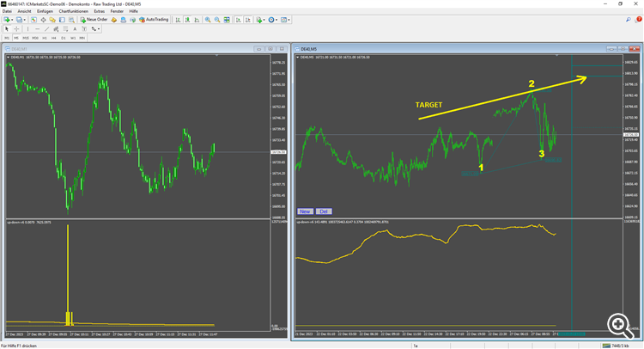Open the DE40,M1 chart header triangle

(x=9, y=57)
